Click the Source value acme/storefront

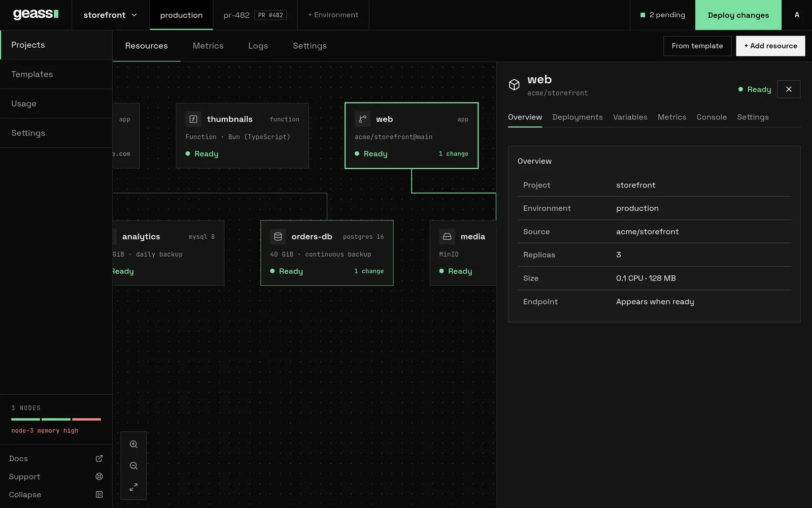pyautogui.click(x=647, y=232)
